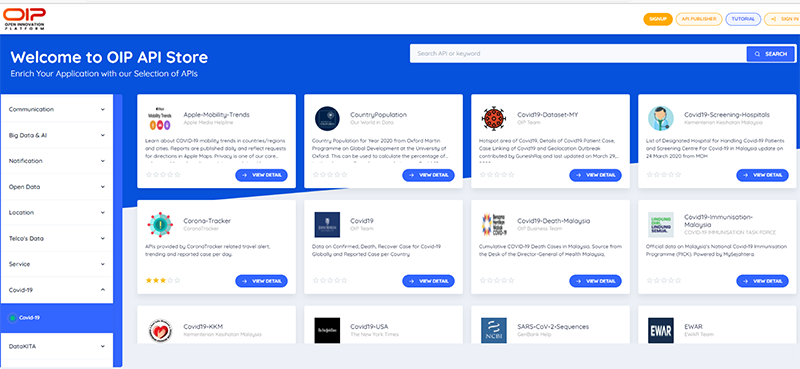Viewport: 800px width, 369px height.
Task: Click the Covid19-USA title text
Action: pos(369,327)
